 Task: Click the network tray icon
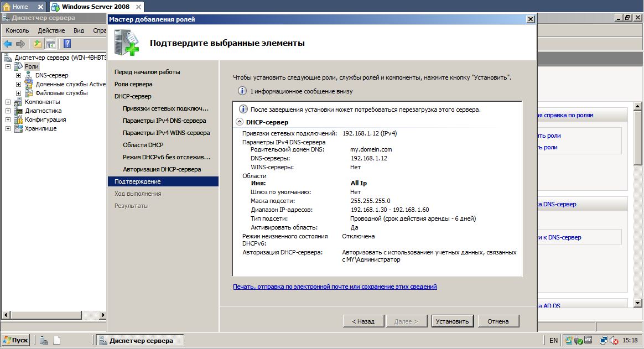point(604,340)
